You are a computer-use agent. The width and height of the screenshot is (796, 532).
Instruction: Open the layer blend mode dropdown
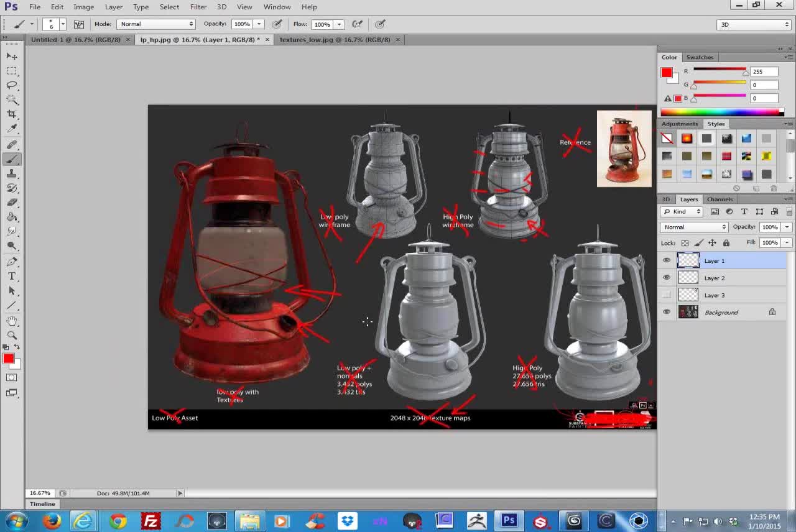click(x=693, y=227)
